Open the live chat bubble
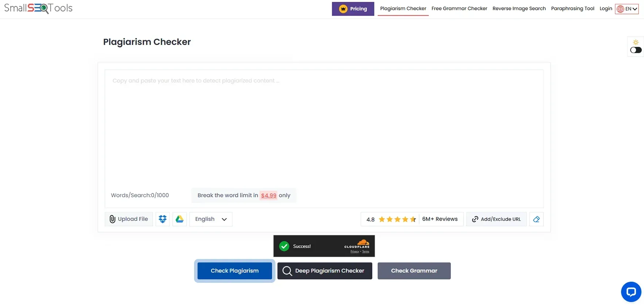This screenshot has width=644, height=307. point(631,292)
